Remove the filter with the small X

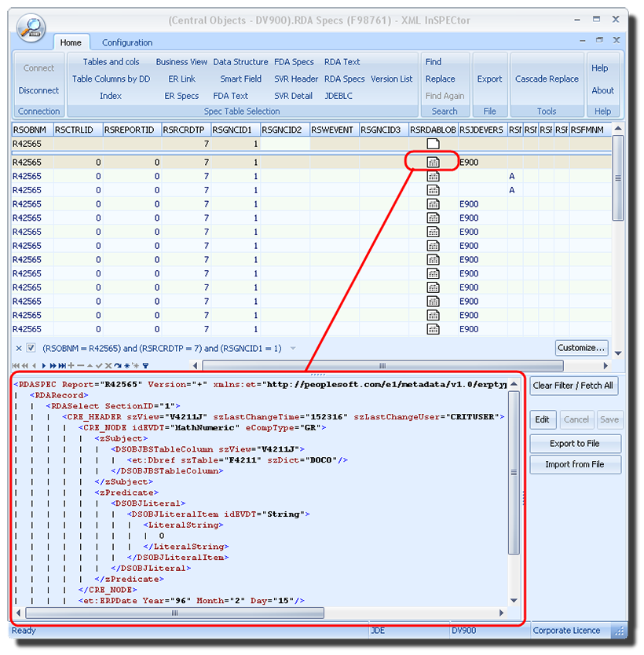(19, 348)
